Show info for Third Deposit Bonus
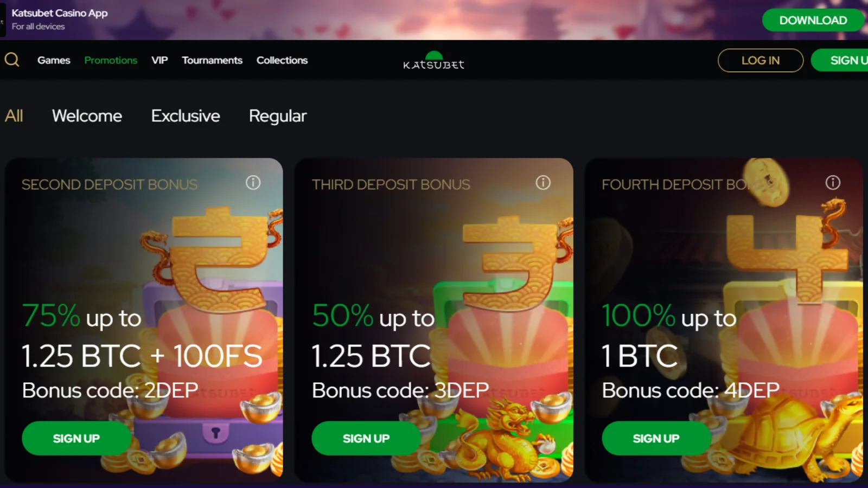The image size is (868, 488). [543, 183]
